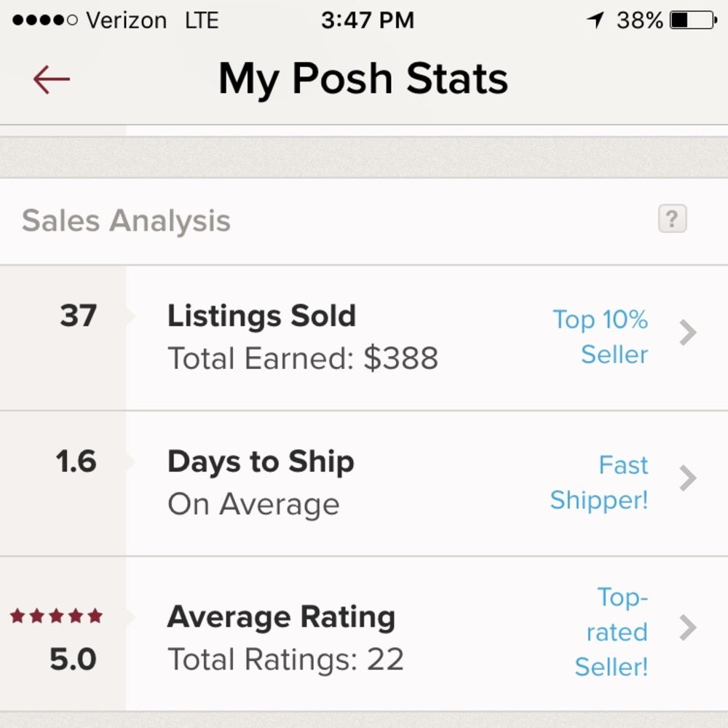
Task: Tap the 37 listings sold count
Action: coord(78,316)
